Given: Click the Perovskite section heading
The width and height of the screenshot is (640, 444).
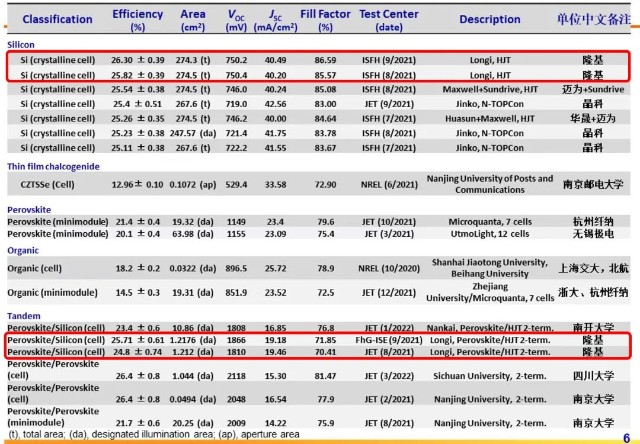Looking at the screenshot, I should (x=29, y=210).
